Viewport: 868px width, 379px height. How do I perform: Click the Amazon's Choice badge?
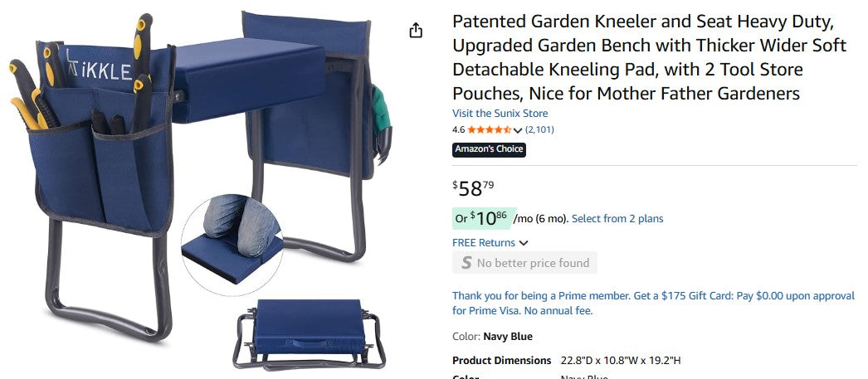point(489,149)
